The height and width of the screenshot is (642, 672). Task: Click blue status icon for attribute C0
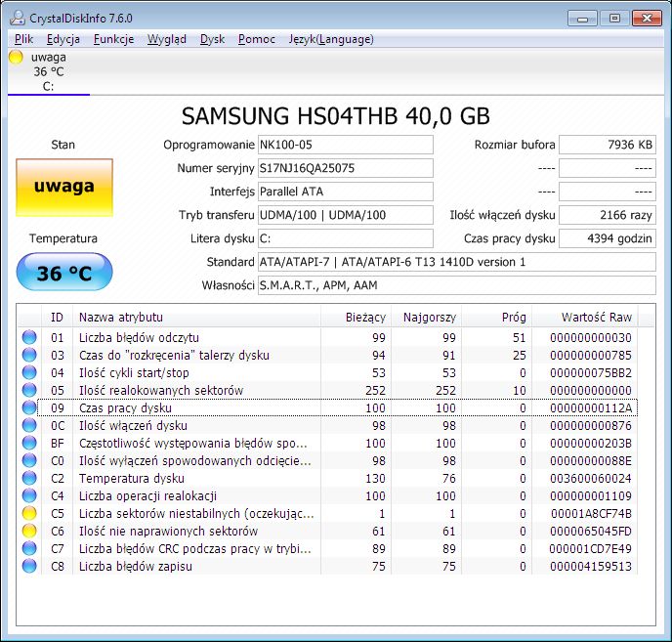[x=29, y=460]
